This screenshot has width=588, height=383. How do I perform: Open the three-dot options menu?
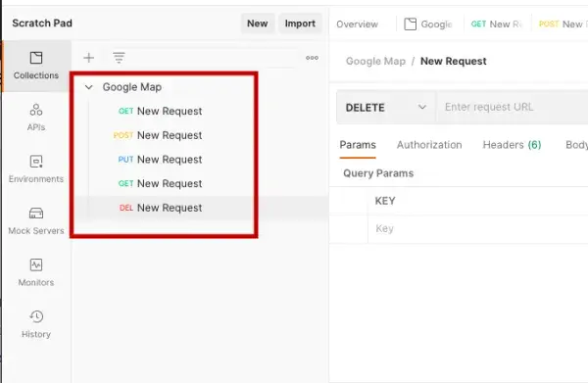312,58
